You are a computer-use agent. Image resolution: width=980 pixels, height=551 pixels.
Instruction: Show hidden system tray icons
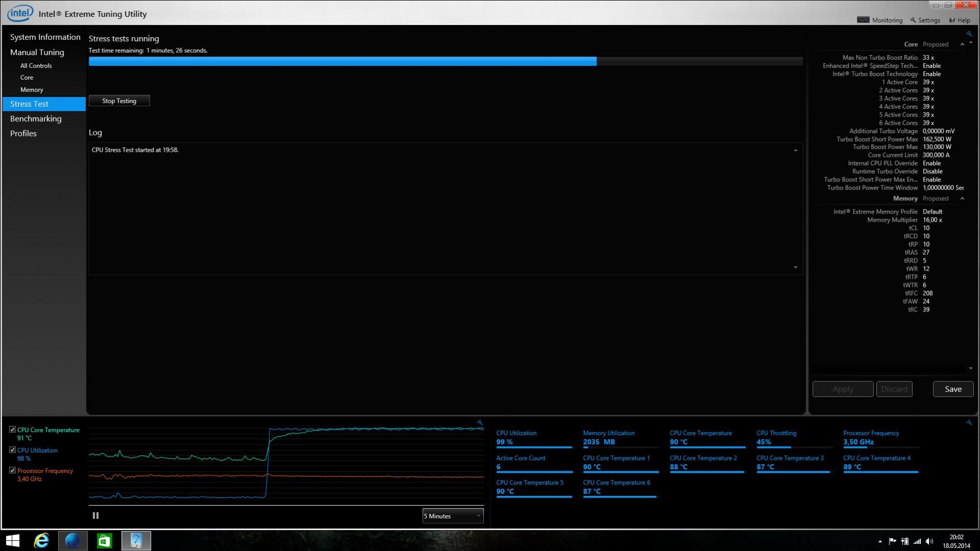[880, 541]
